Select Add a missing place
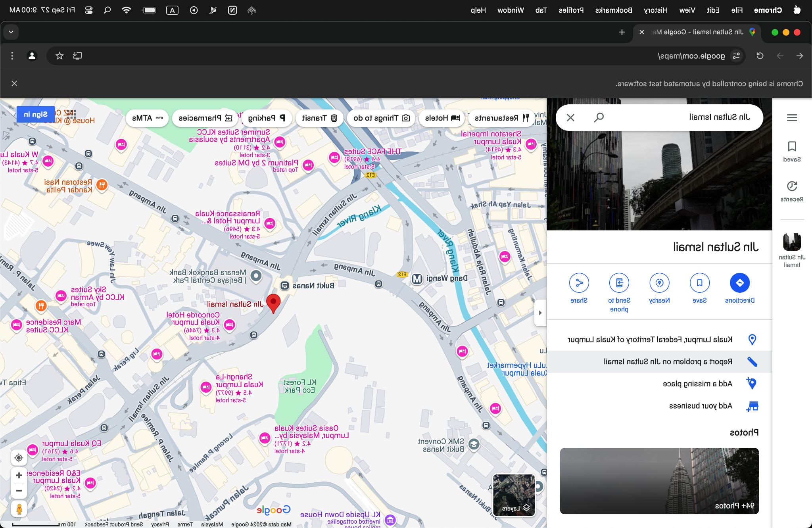Viewport: 812px width, 528px height. click(660, 384)
